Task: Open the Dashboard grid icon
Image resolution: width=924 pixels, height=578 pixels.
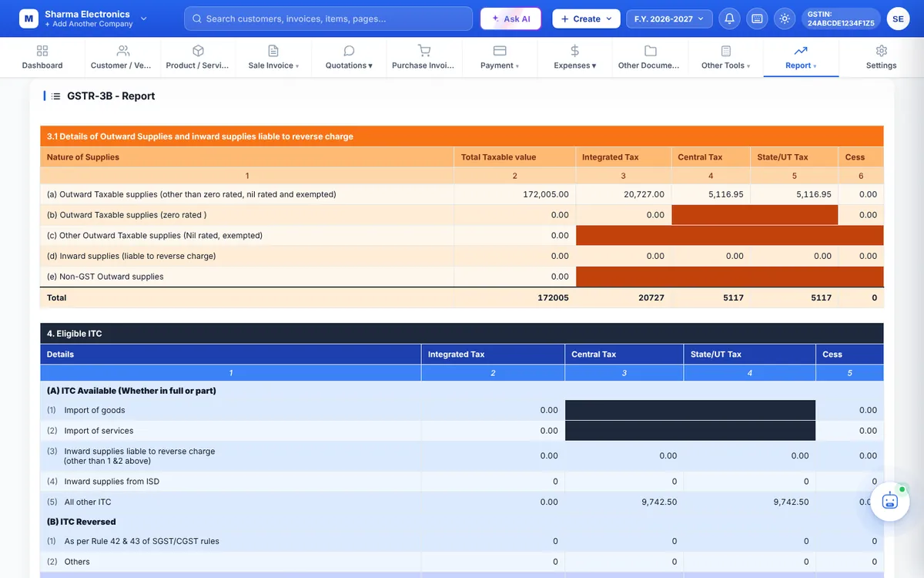Action: pos(42,51)
